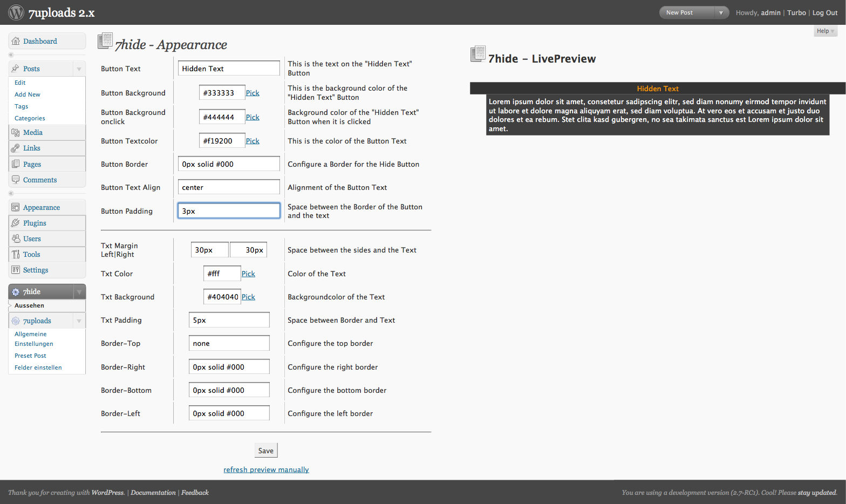Pick color for Button Background onclick
Screen dimensions: 846x504
[253, 117]
